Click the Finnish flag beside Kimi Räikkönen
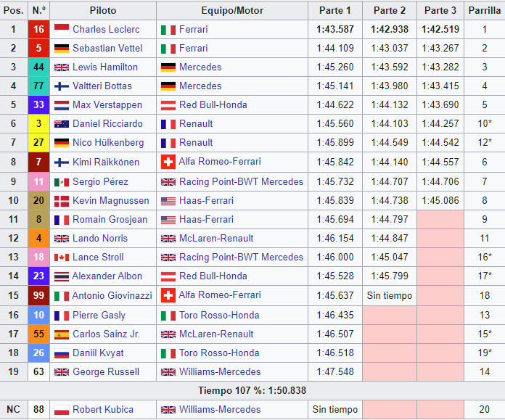This screenshot has height=420, width=505. pos(62,162)
